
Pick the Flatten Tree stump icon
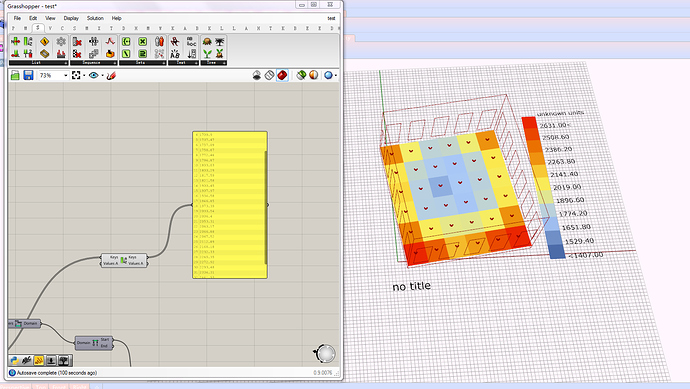pyautogui.click(x=207, y=41)
